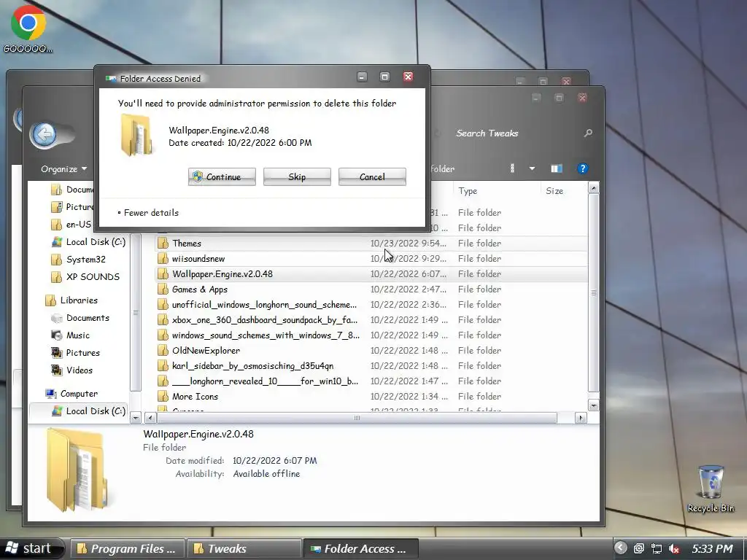747x560 pixels.
Task: Open Explorer help question mark
Action: 582,168
